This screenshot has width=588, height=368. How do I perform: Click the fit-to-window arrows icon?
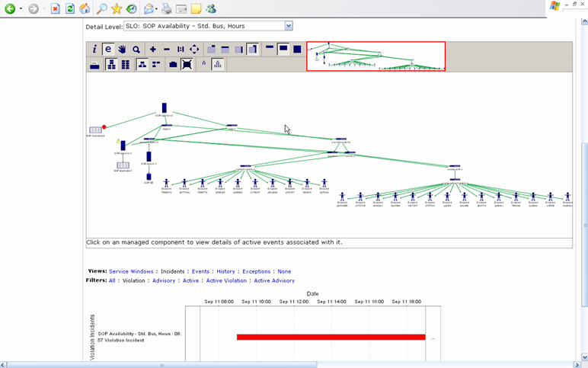tap(194, 50)
